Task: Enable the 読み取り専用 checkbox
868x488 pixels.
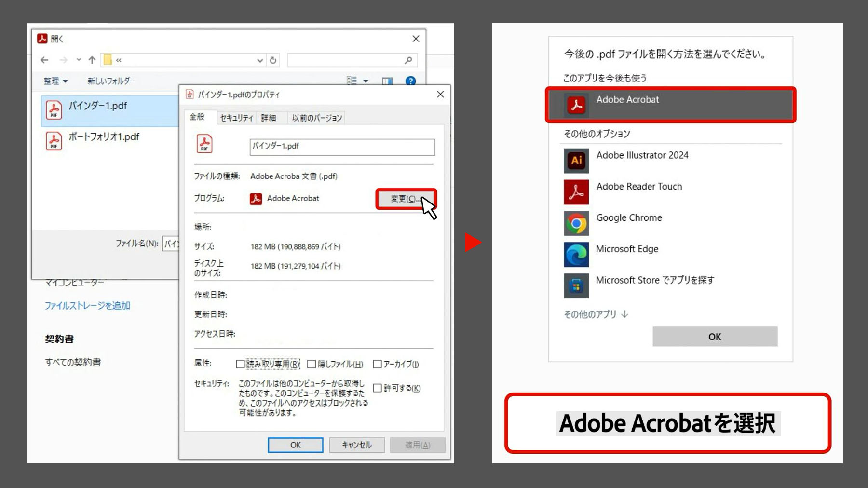Action: pyautogui.click(x=240, y=364)
